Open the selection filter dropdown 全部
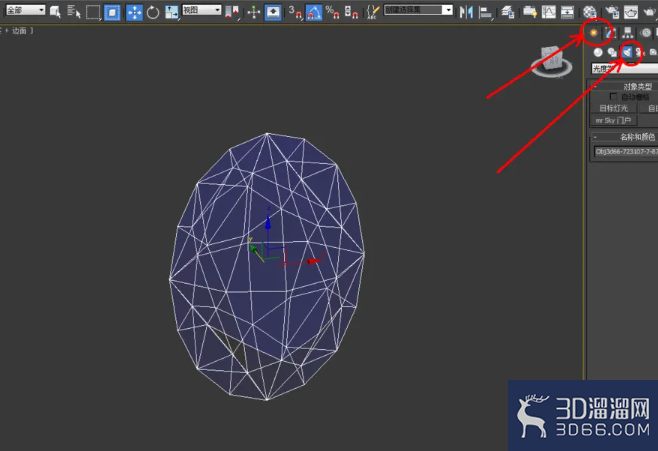 (x=25, y=10)
